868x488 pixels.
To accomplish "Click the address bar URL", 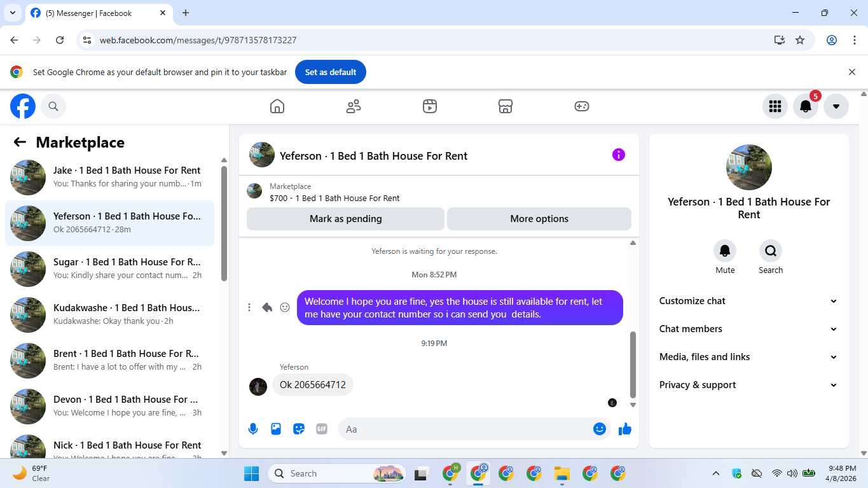I will [x=198, y=40].
